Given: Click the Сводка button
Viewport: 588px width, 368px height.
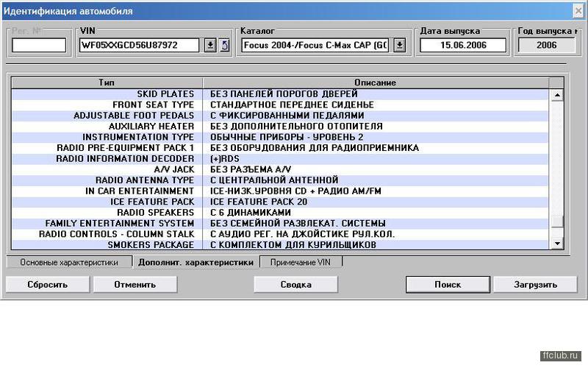Looking at the screenshot, I should [x=296, y=285].
